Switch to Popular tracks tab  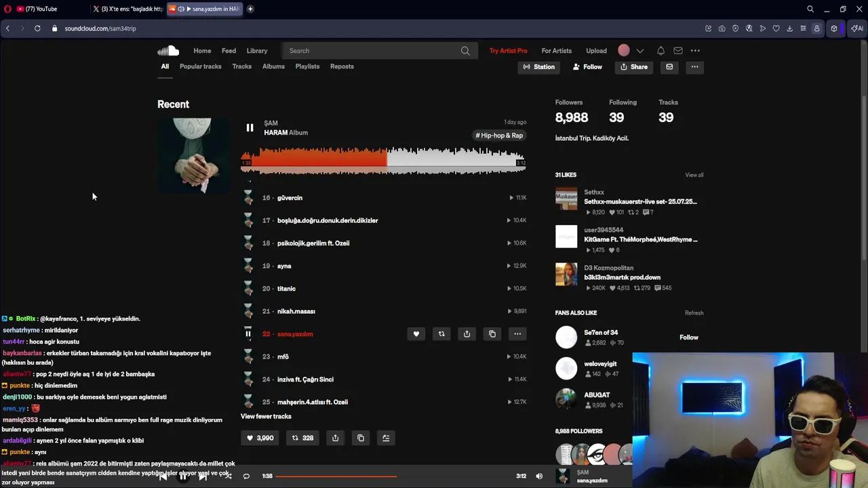pos(201,66)
